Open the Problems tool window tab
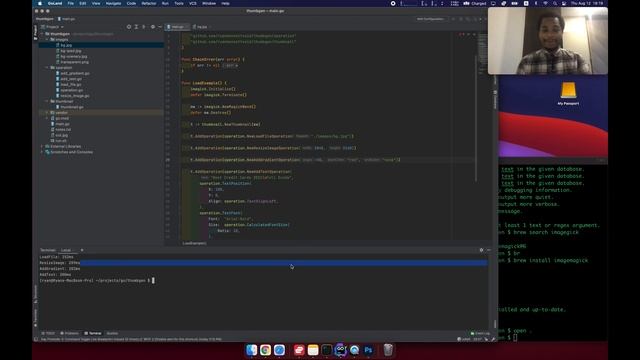Screen dimensions: 640x360 pos(69,333)
